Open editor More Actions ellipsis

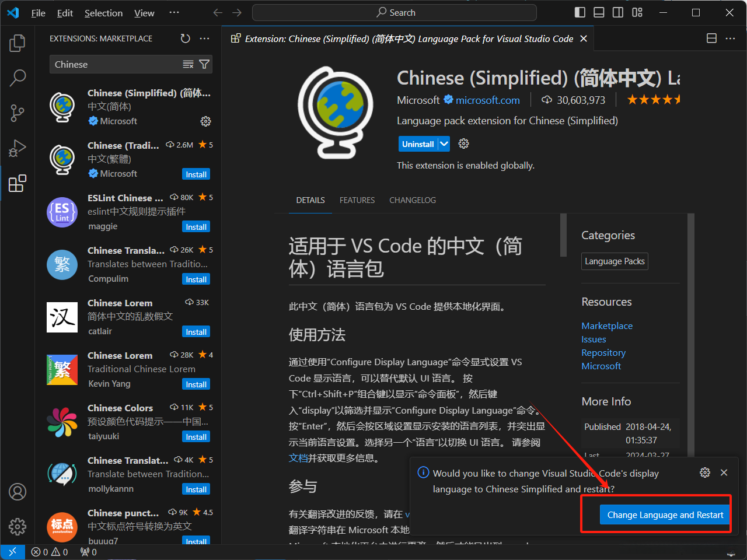tap(730, 38)
